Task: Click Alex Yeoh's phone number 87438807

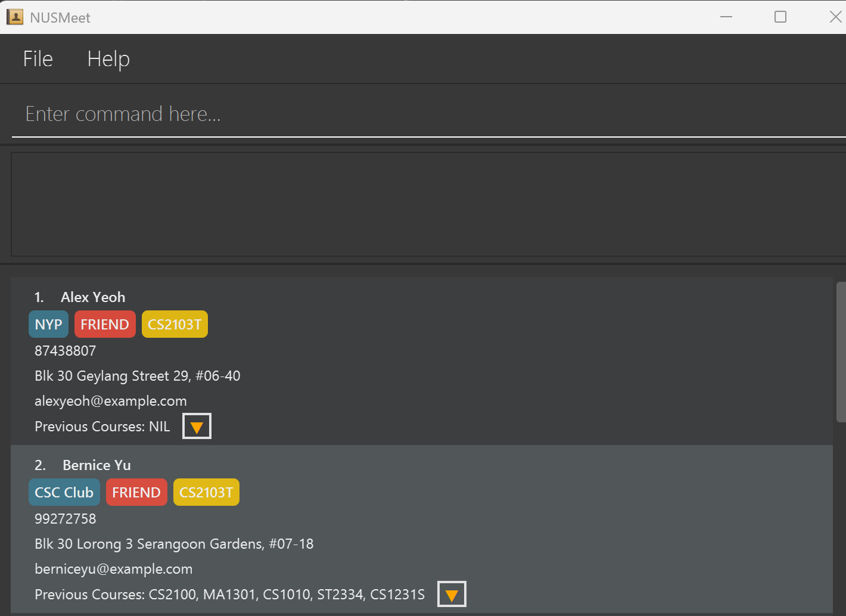Action: [x=65, y=351]
